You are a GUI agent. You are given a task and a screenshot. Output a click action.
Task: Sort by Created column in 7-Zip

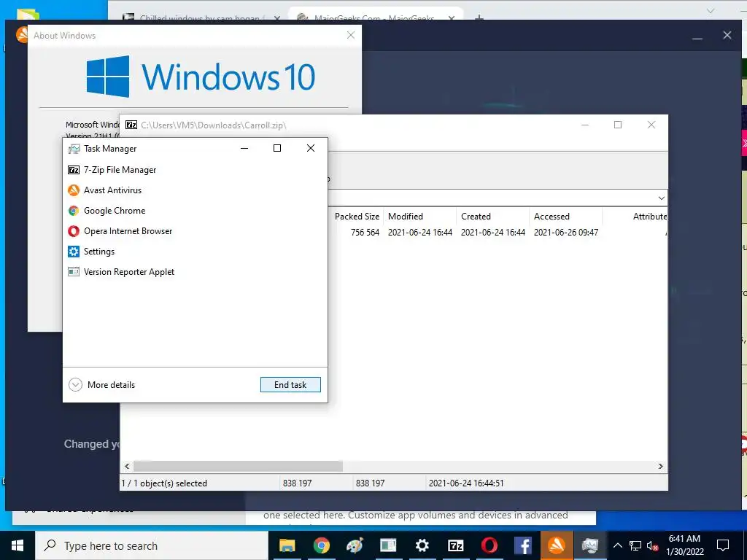coord(492,217)
